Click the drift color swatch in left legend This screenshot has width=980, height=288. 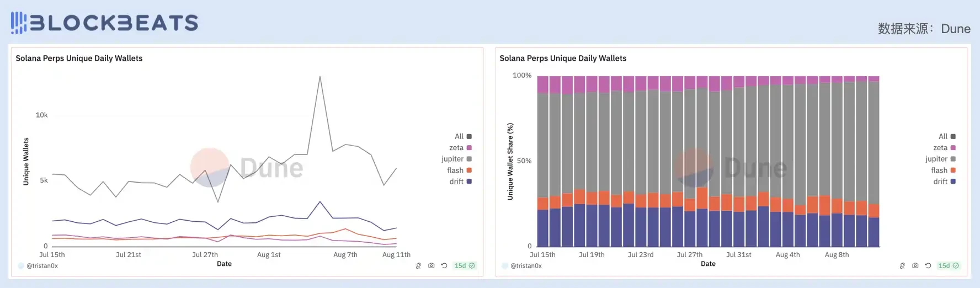469,182
